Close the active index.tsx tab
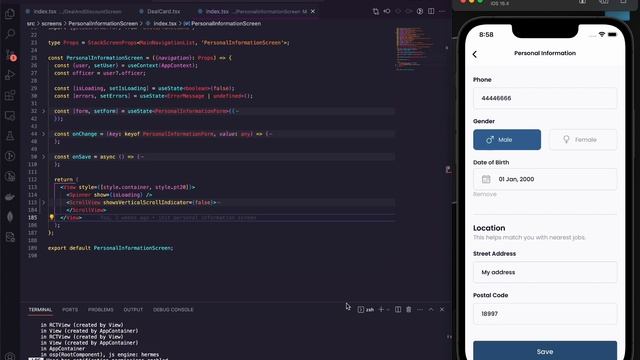 pyautogui.click(x=313, y=11)
